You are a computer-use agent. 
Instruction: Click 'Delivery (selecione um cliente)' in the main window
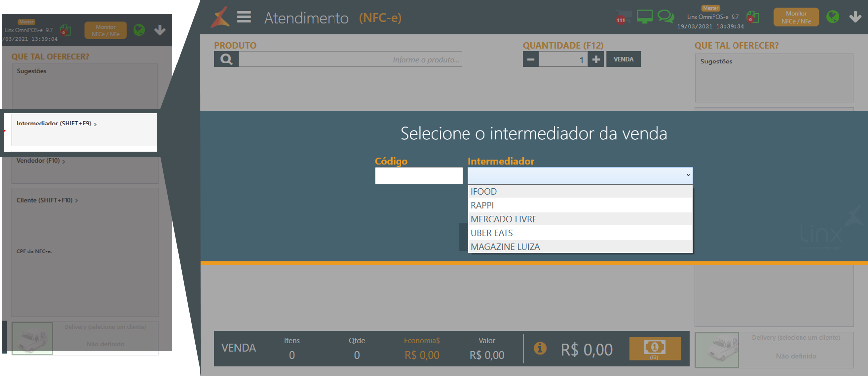796,338
